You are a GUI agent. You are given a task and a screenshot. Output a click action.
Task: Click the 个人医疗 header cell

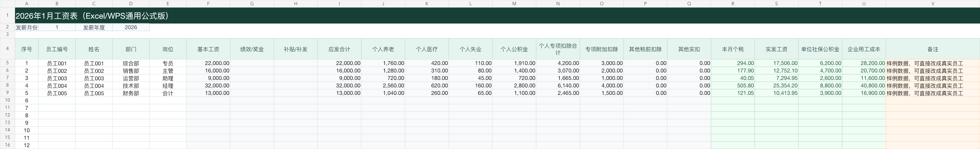427,49
